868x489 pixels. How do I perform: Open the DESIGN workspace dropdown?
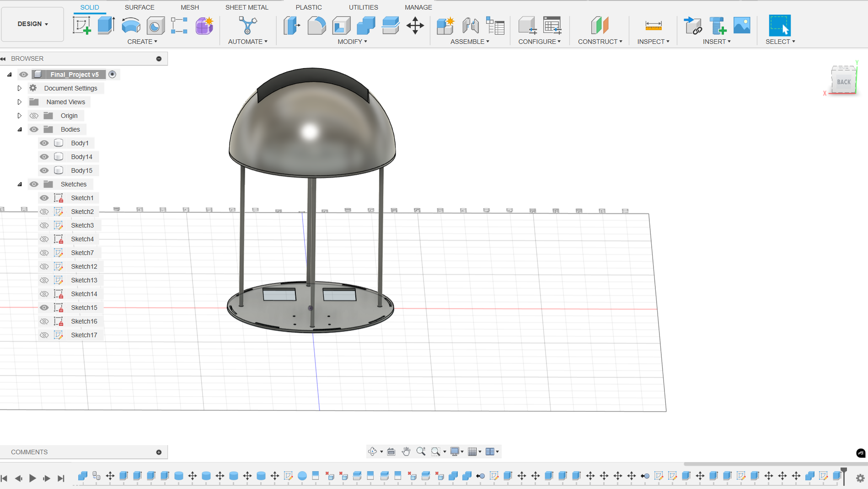pos(32,24)
